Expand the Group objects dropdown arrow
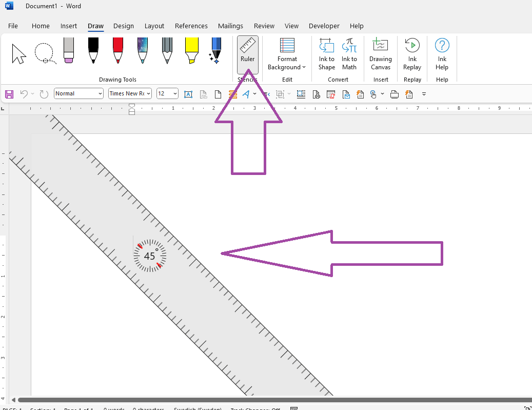The height and width of the screenshot is (410, 532). click(289, 94)
